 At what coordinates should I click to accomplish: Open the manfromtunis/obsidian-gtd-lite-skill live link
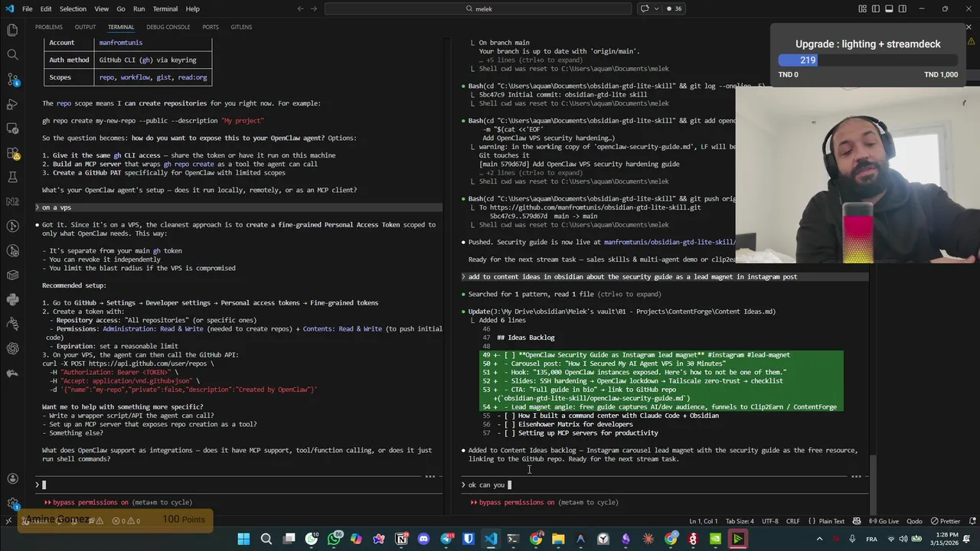click(670, 242)
